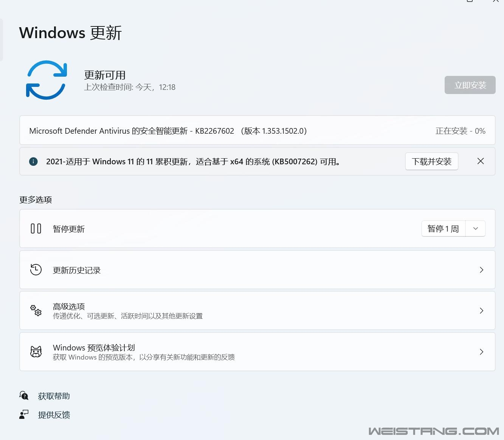Open 更新历史记录 via its chevron

(x=481, y=270)
